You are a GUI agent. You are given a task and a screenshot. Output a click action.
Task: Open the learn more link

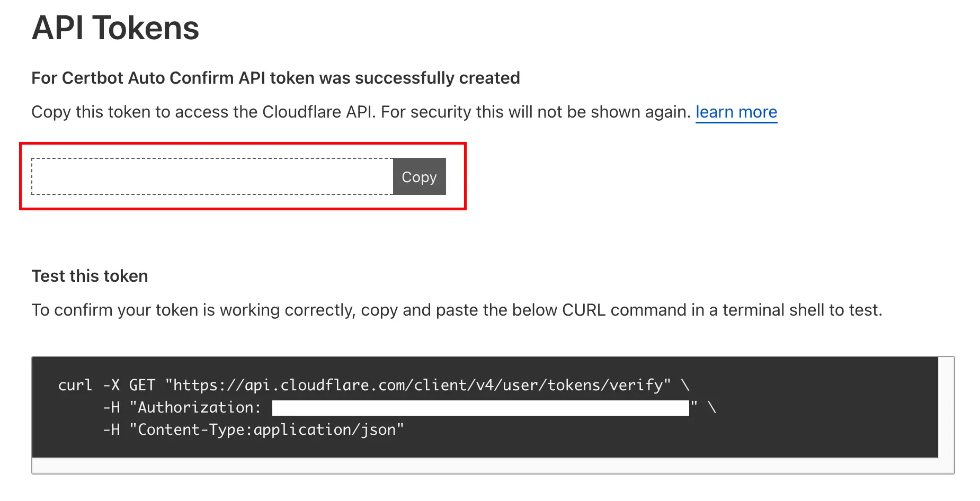[736, 112]
